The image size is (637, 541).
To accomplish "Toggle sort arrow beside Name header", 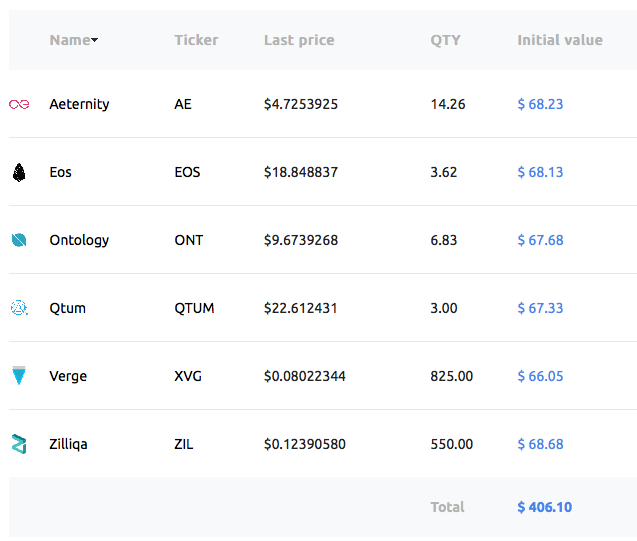I will [x=95, y=41].
